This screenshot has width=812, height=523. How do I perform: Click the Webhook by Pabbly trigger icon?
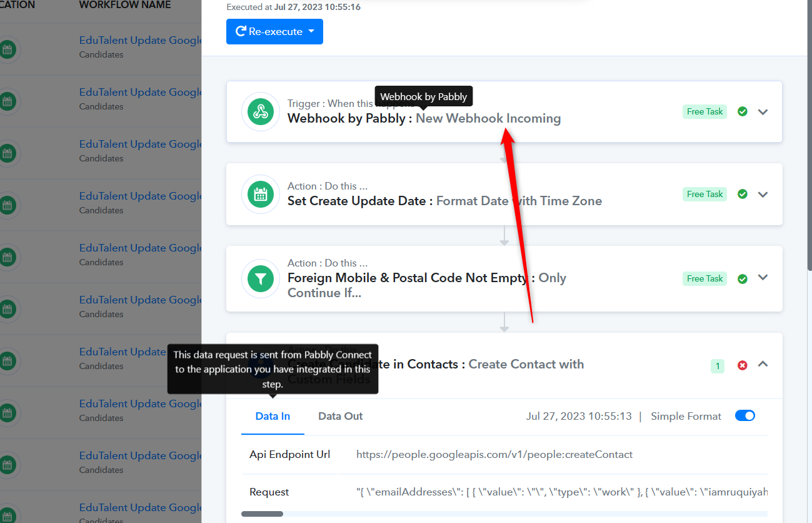click(x=261, y=112)
